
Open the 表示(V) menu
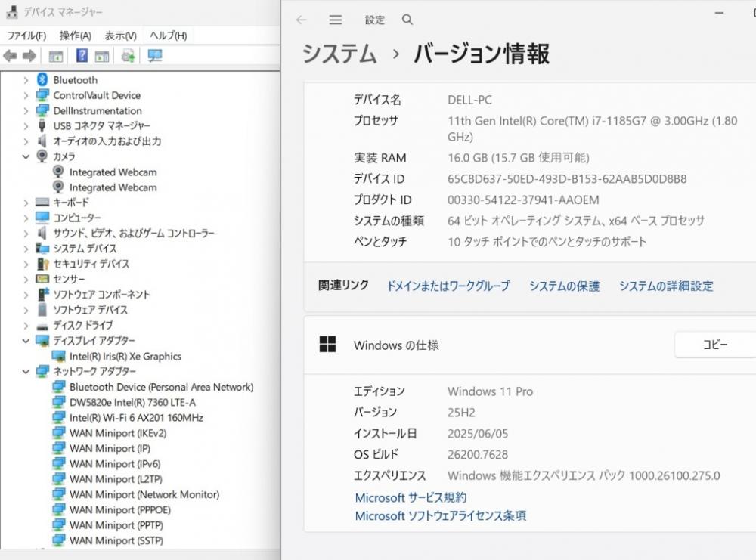tap(120, 36)
